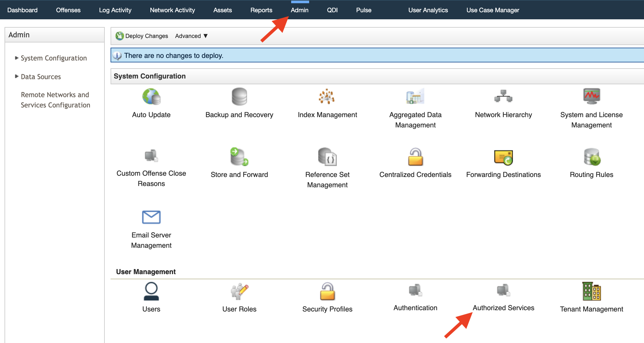Open the Store and Forward icon

point(239,156)
